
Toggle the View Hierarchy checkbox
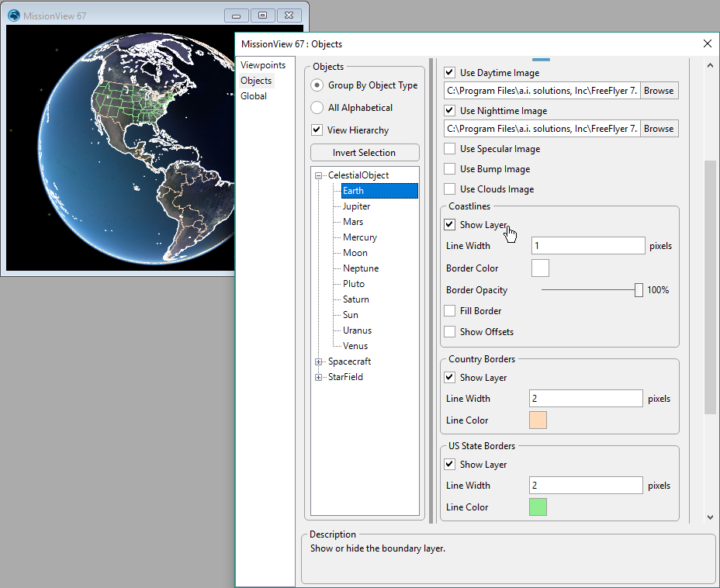(x=317, y=130)
